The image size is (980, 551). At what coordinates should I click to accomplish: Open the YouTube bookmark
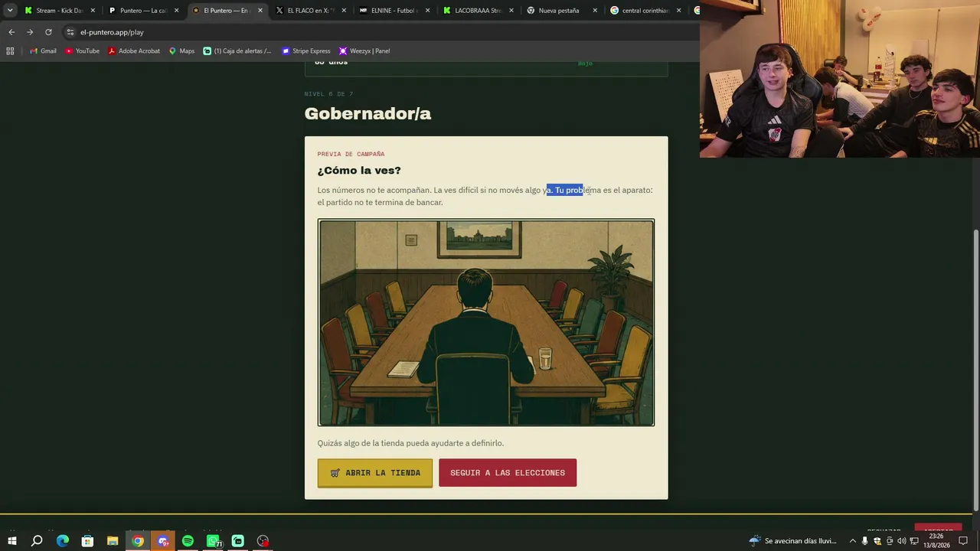pos(82,51)
